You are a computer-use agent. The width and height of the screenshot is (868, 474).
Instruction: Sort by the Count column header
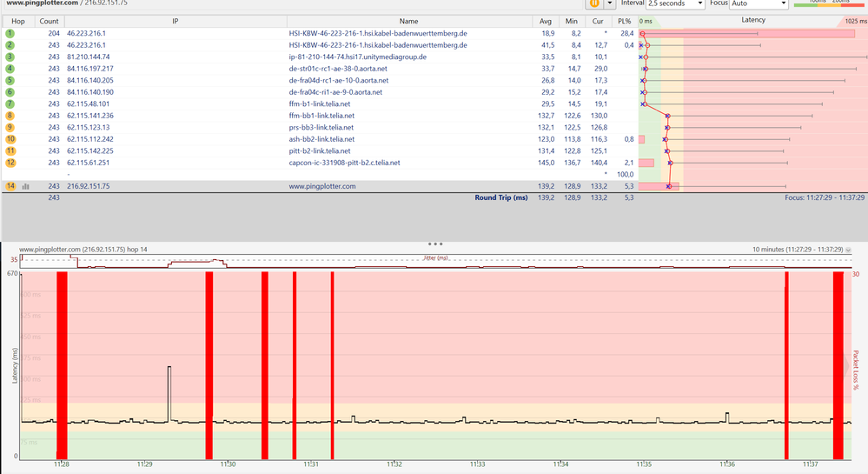coord(49,21)
